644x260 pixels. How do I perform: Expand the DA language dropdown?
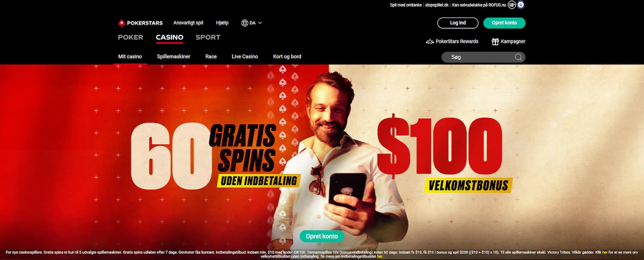[260, 23]
